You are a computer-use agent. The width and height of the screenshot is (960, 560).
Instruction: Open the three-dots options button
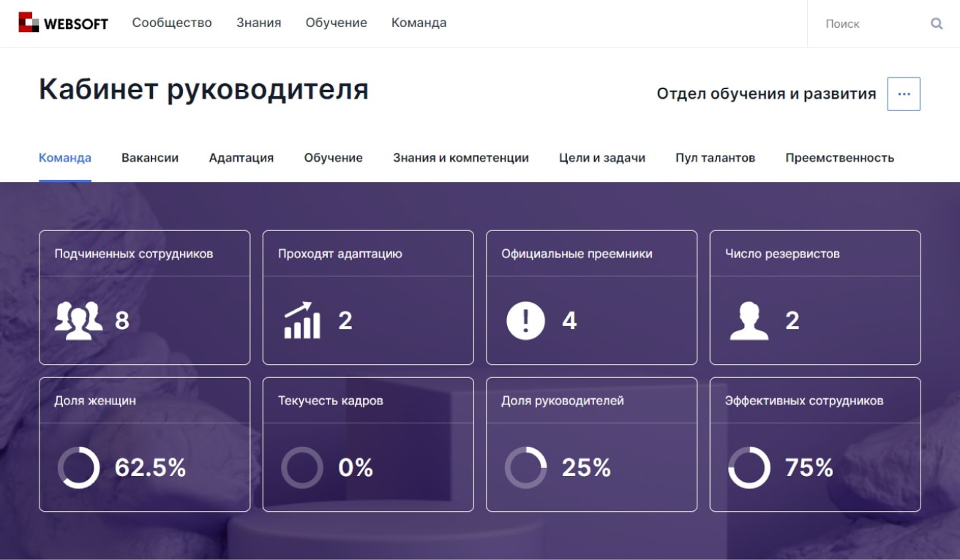point(904,94)
